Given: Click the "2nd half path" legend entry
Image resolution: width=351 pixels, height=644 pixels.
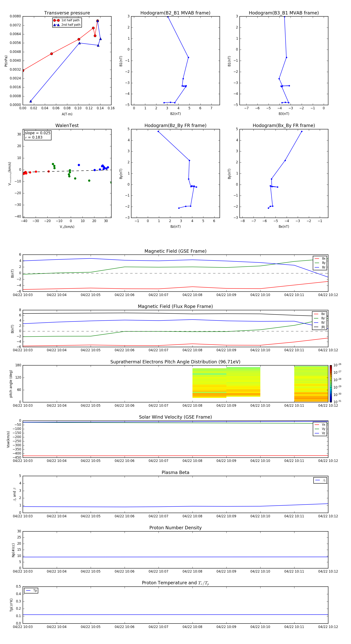Looking at the screenshot, I should tap(67, 25).
